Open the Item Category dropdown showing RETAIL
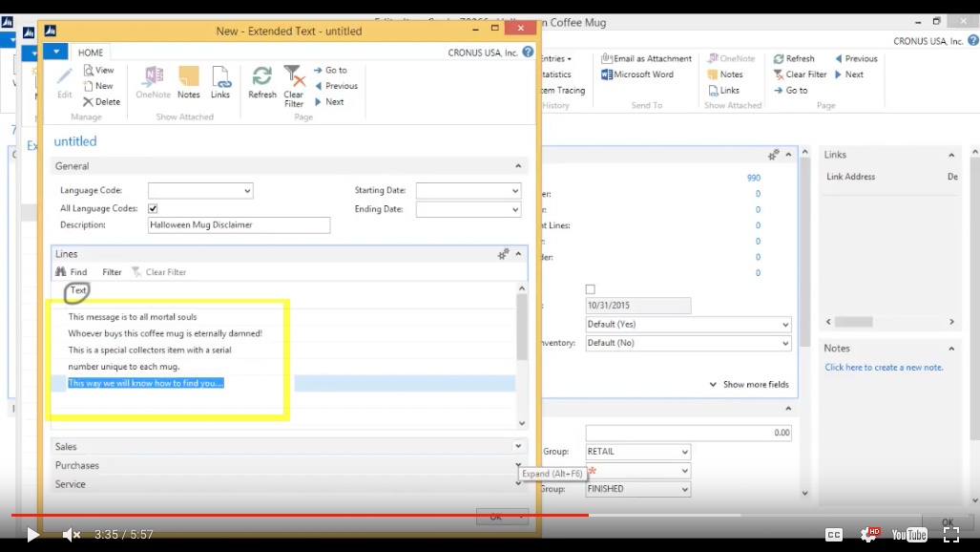 [683, 451]
